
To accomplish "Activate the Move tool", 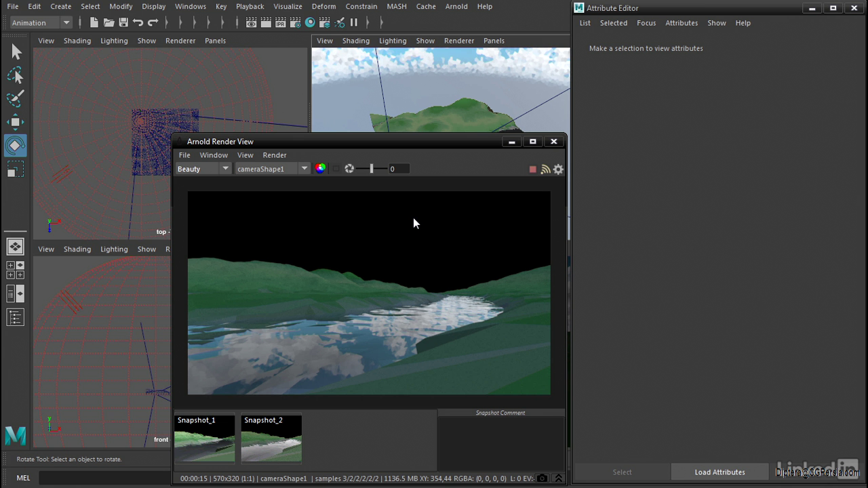I will [x=15, y=122].
